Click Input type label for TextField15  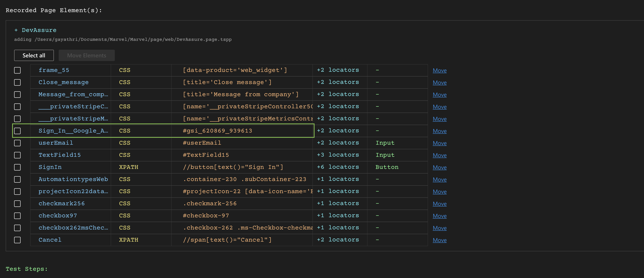click(385, 155)
